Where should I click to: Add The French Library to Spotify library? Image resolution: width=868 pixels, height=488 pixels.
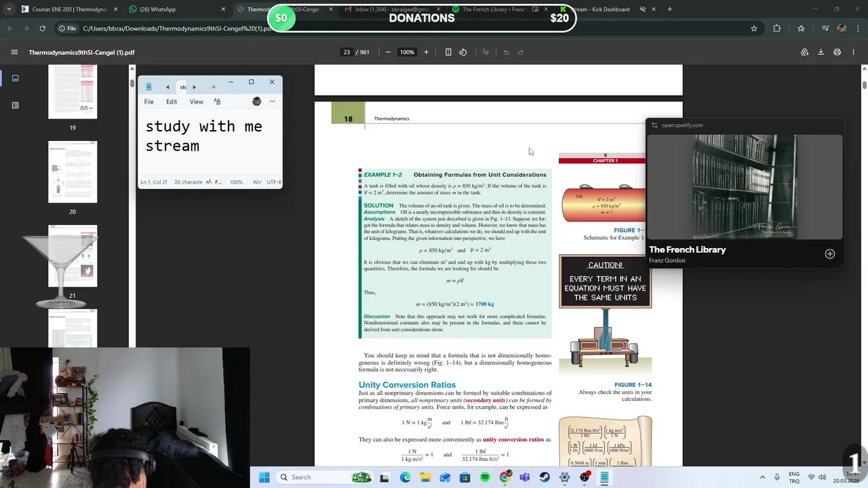click(829, 254)
